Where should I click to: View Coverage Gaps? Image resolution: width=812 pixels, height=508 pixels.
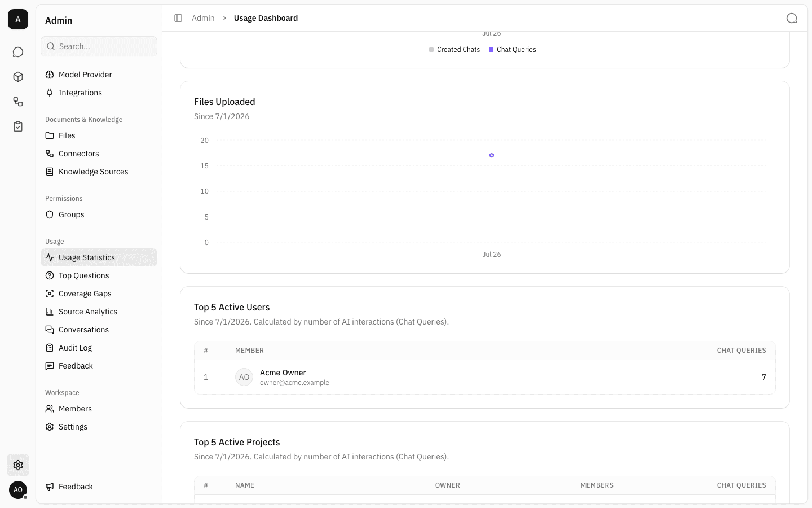(99, 294)
